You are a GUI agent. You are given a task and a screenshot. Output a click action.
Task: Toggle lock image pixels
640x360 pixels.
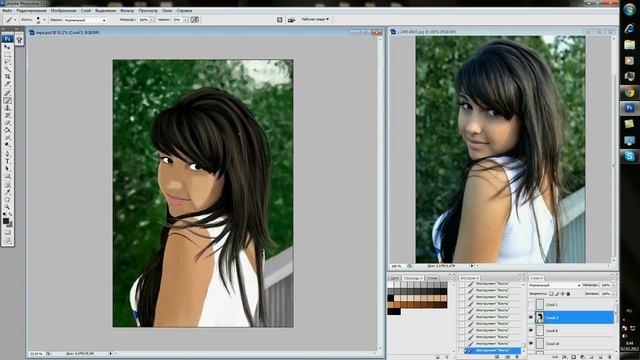point(557,293)
